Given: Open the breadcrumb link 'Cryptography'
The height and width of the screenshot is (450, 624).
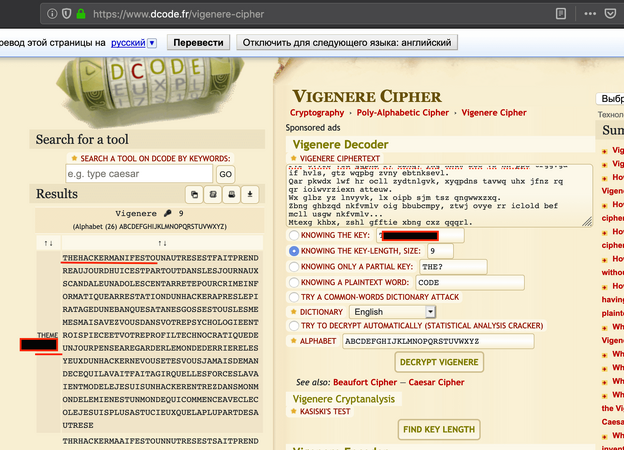Looking at the screenshot, I should pyautogui.click(x=316, y=113).
